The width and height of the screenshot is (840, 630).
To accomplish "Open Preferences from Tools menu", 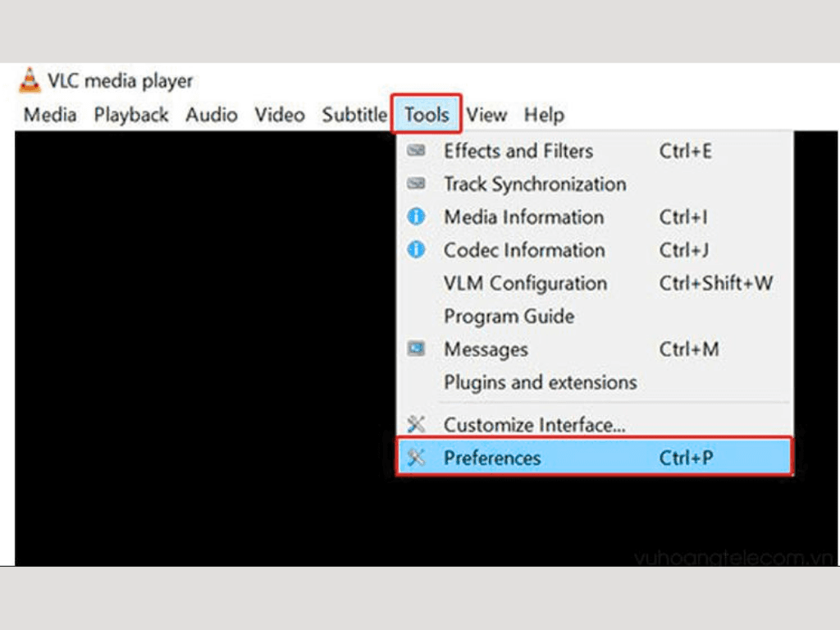I will click(x=595, y=458).
